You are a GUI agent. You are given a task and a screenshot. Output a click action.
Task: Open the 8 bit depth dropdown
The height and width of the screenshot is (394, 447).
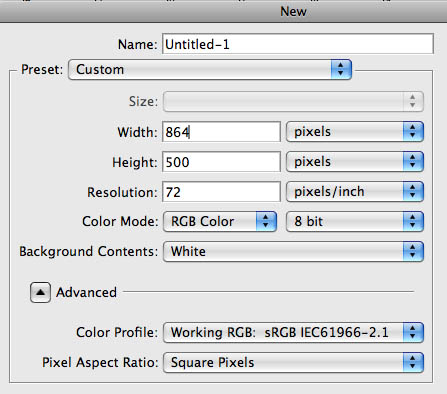coord(355,221)
